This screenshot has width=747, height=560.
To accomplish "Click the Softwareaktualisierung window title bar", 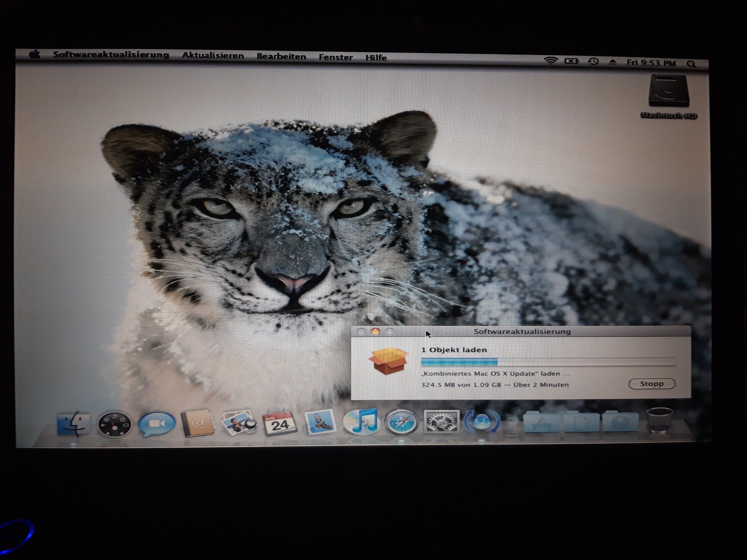I will (x=521, y=331).
